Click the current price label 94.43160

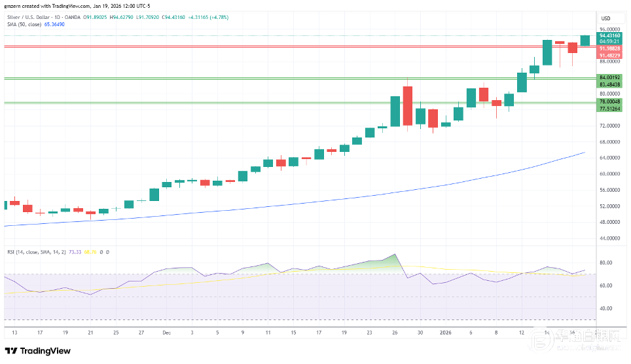point(610,35)
